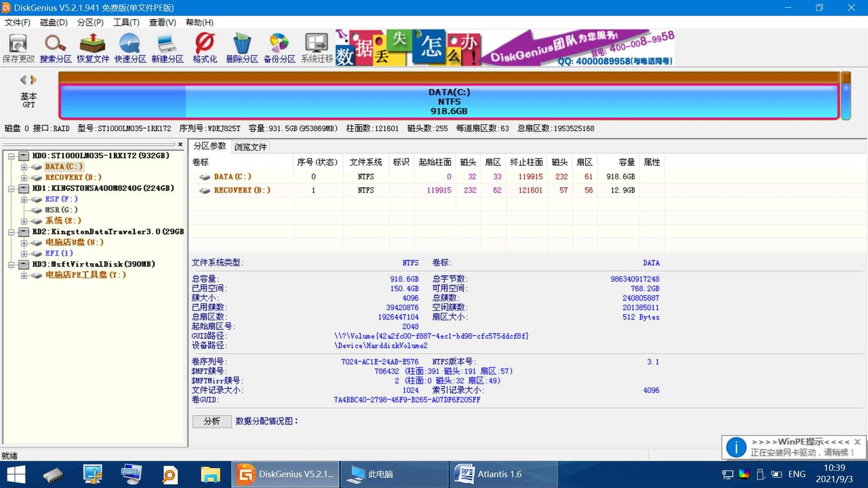Choose the 删除分区 delete partition icon
868x488 pixels.
(x=242, y=47)
